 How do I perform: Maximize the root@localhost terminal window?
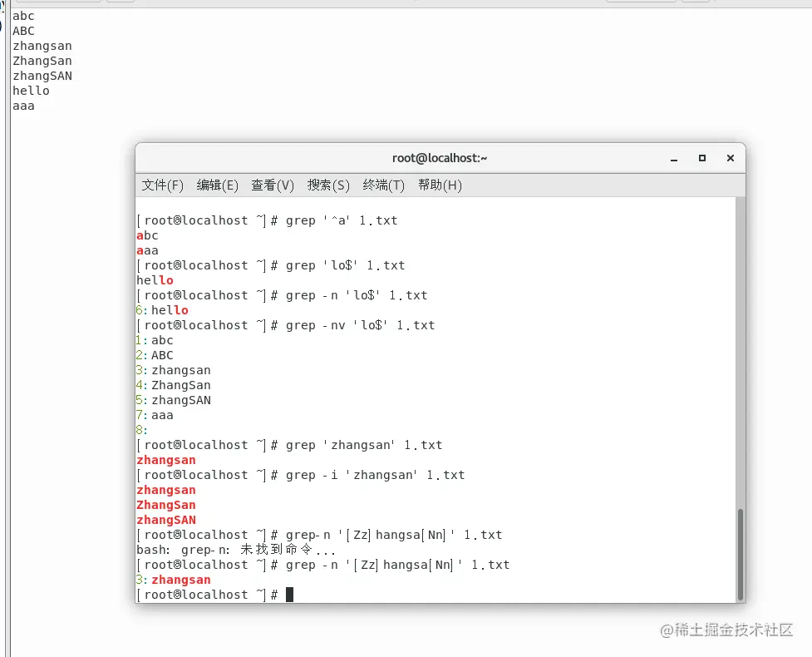pos(702,158)
